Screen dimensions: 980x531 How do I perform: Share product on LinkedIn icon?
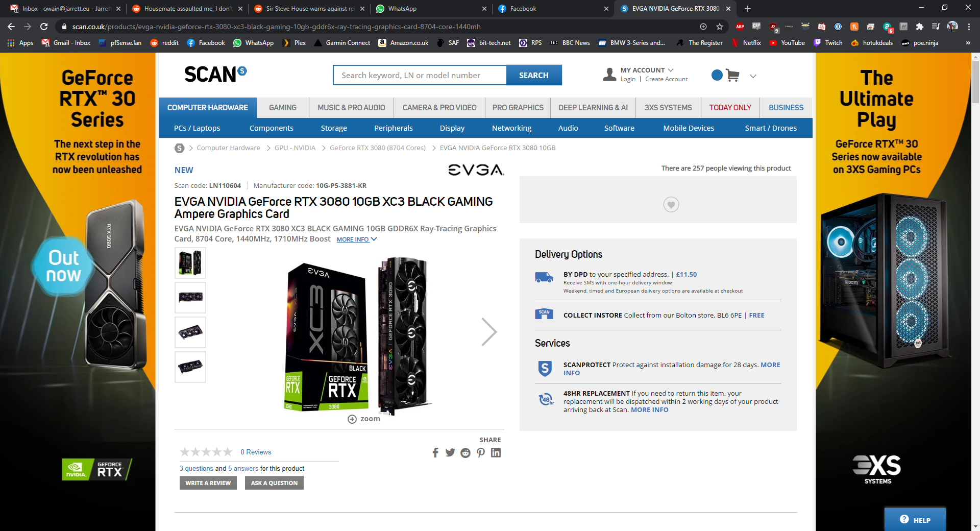coord(496,452)
